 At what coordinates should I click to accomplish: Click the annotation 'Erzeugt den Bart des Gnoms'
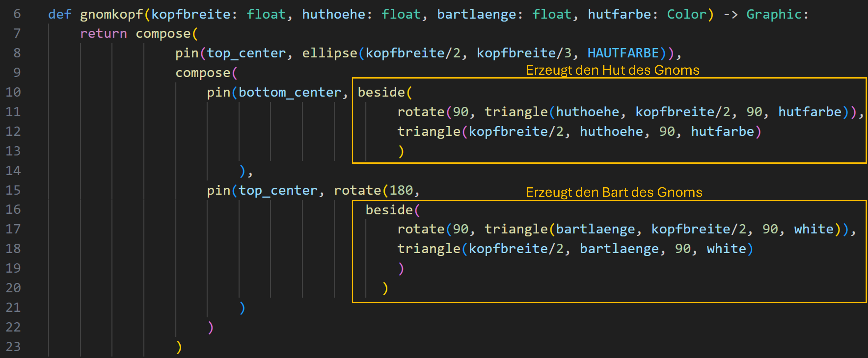click(614, 192)
